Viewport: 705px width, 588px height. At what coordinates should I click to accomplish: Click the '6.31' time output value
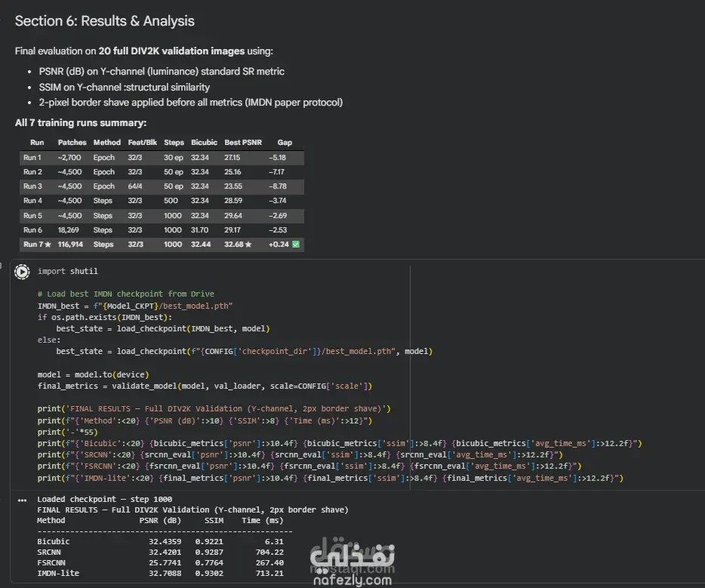(x=274, y=542)
